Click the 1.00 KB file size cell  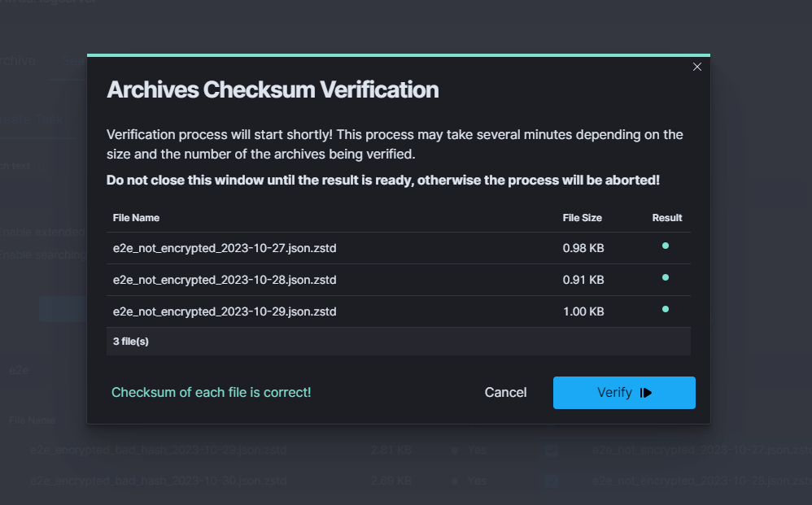583,311
